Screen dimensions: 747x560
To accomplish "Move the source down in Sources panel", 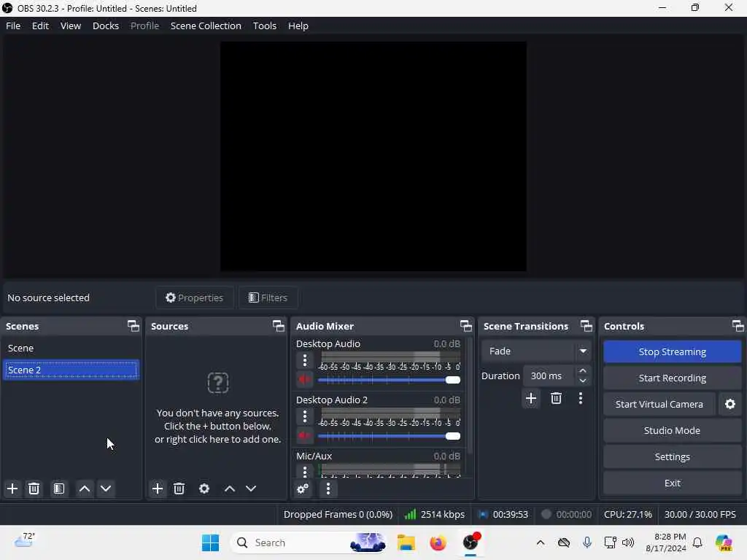I will coord(251,489).
